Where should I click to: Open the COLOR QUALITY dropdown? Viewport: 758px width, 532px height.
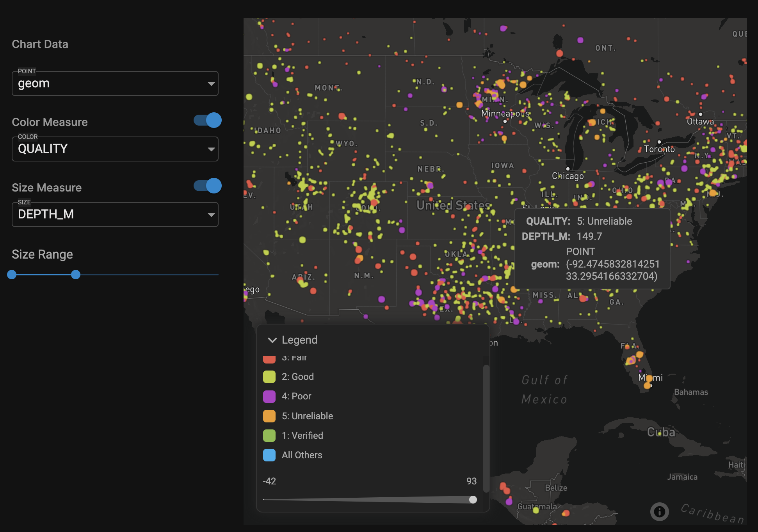pos(115,149)
